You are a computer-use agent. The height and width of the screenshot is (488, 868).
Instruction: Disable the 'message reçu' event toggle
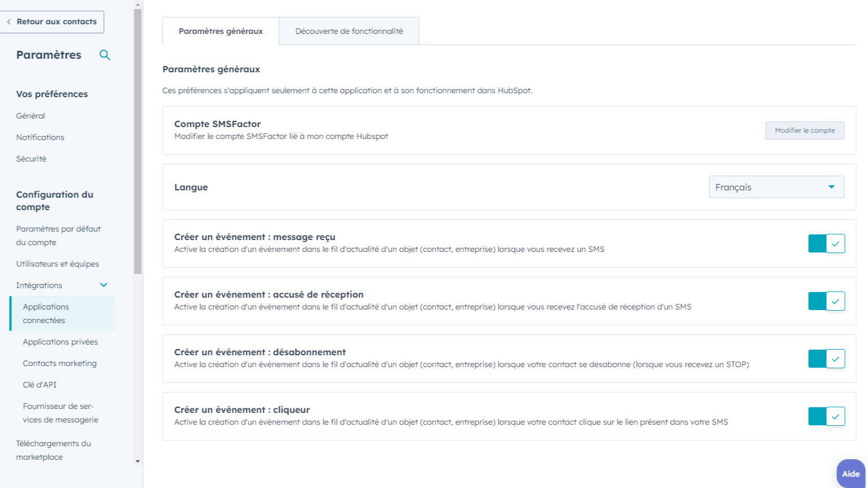tap(826, 243)
